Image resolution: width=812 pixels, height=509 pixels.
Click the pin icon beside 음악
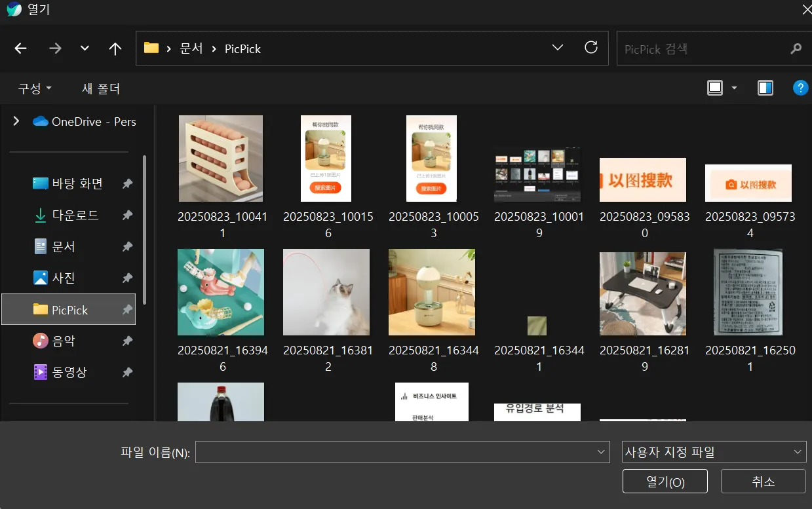coord(127,341)
